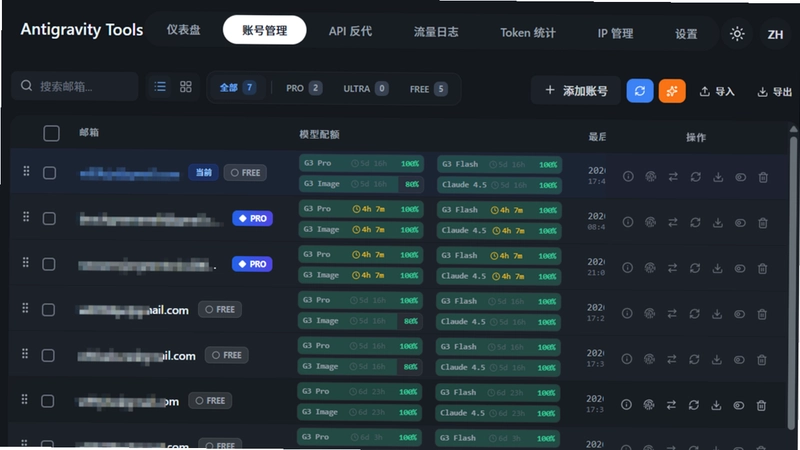Click the orange sparkle warmup button
The height and width of the screenshot is (450, 800).
(672, 91)
